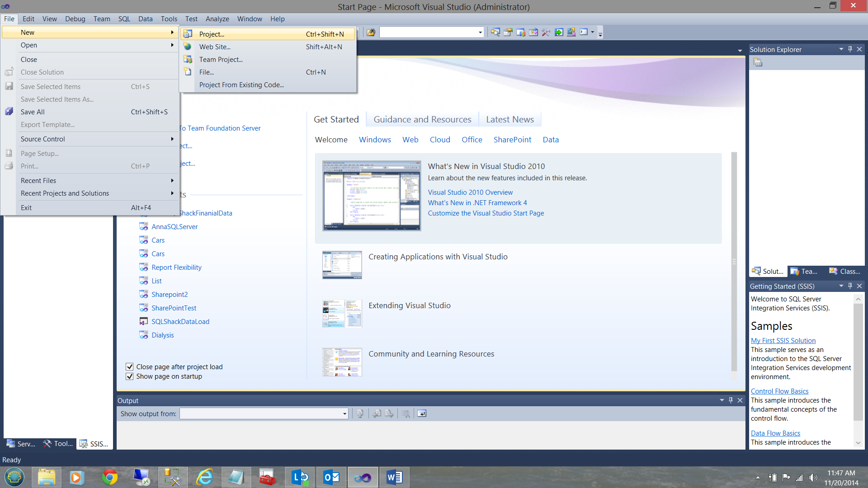868x488 pixels.
Task: Click the Toolbox hammer-and-wrench toolbar icon
Action: (546, 33)
